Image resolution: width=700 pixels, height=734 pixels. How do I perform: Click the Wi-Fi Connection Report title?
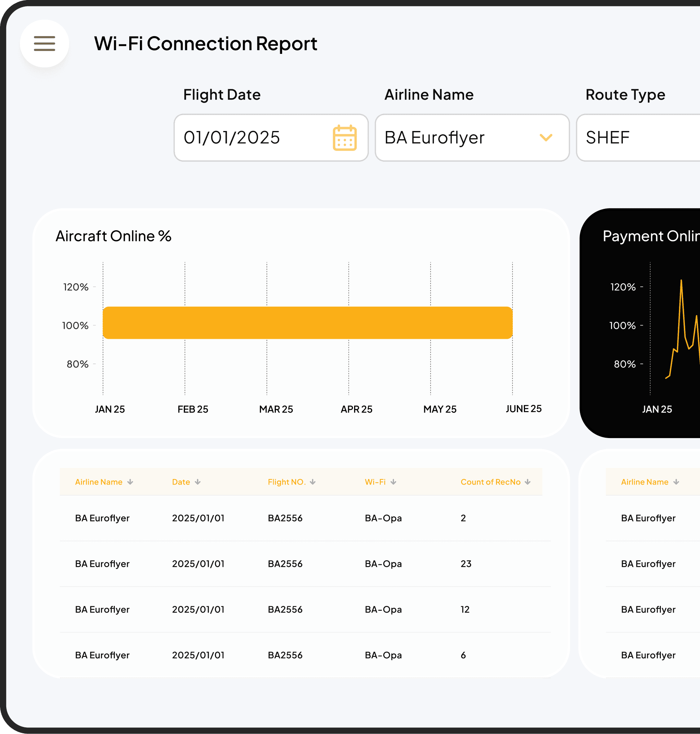(x=206, y=43)
